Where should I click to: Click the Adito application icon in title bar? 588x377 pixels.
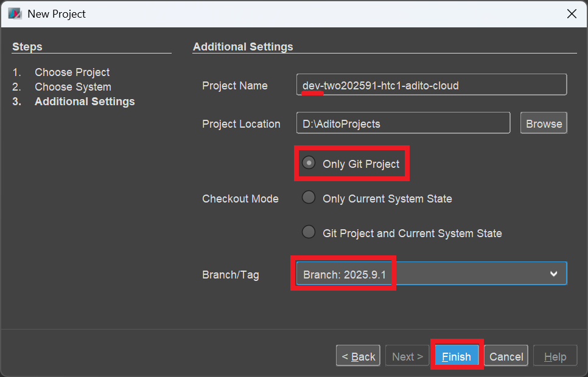(x=14, y=13)
